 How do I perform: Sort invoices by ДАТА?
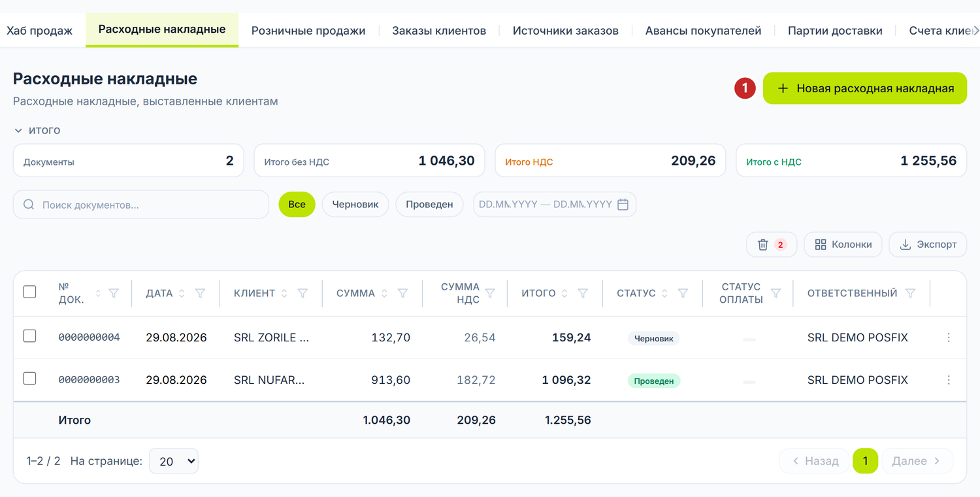coord(182,294)
